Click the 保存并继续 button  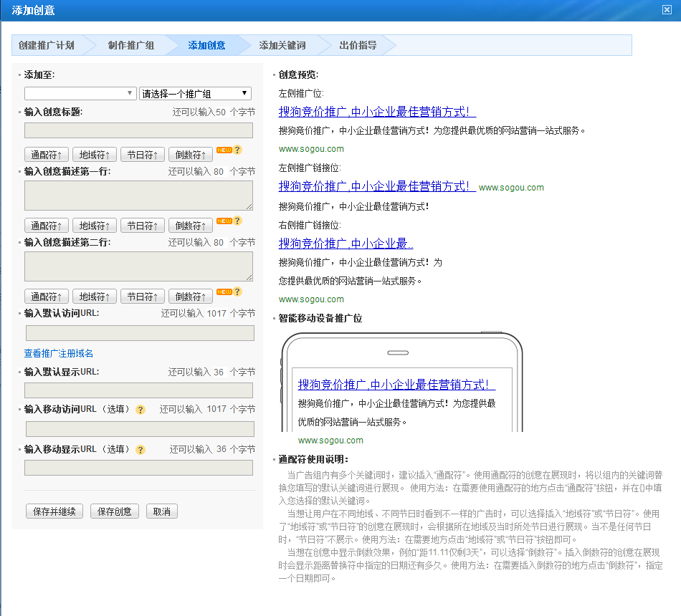click(x=54, y=511)
